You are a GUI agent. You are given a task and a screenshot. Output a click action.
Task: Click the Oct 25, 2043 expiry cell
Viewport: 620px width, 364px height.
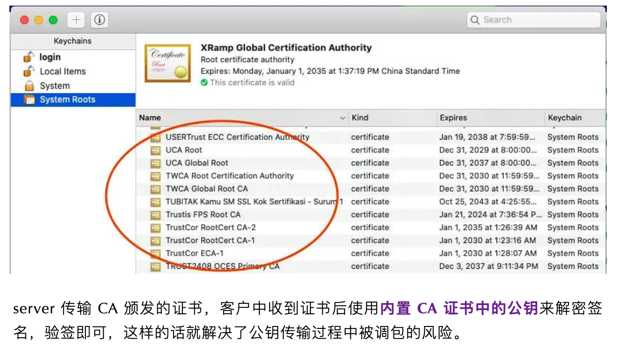(x=488, y=202)
